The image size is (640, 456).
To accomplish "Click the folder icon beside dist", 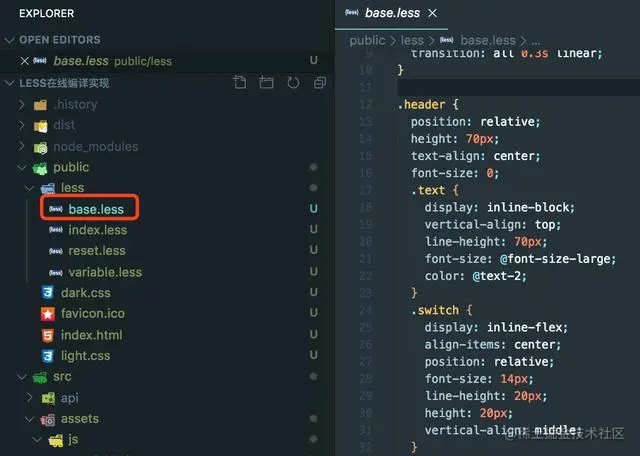I will 40,126.
